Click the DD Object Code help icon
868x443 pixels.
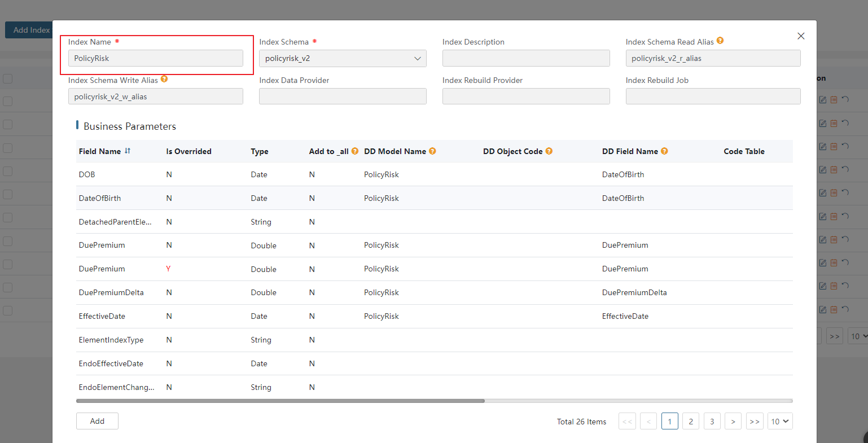coord(549,151)
